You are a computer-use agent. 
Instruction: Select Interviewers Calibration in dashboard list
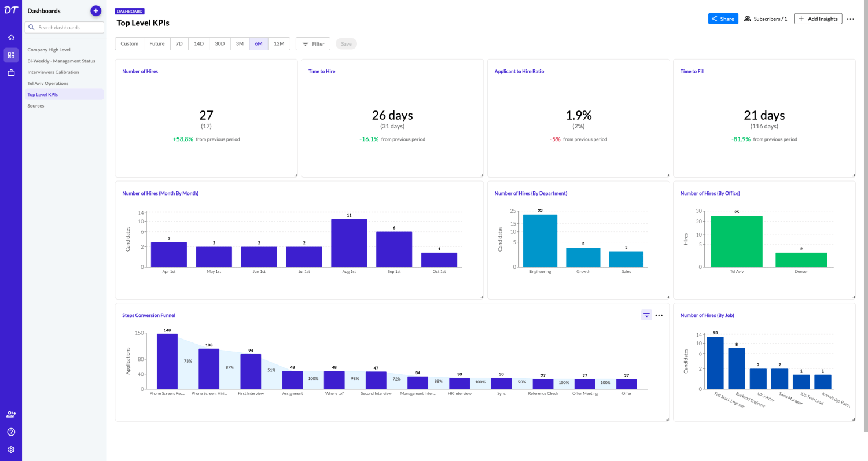[x=53, y=72]
